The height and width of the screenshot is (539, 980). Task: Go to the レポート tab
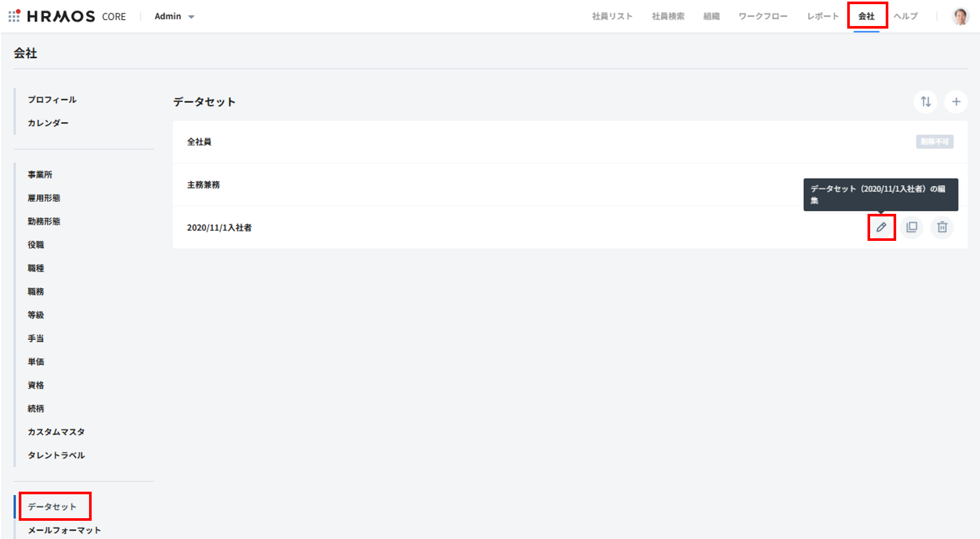click(x=823, y=17)
